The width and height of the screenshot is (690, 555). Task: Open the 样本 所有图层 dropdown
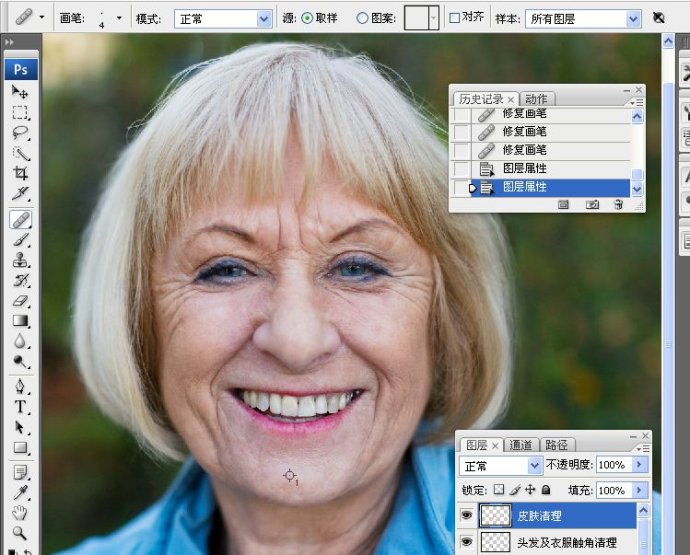point(583,19)
